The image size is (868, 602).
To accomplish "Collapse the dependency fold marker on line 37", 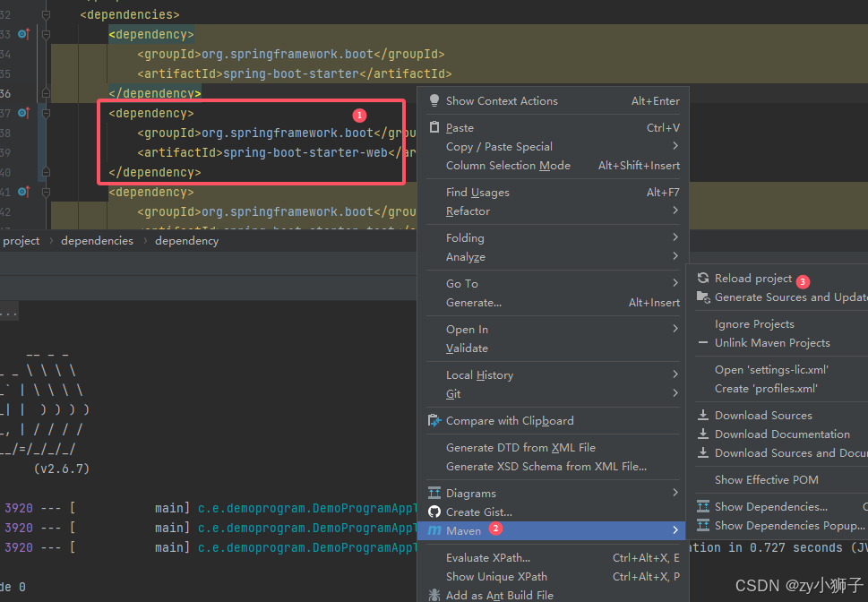I will point(46,113).
